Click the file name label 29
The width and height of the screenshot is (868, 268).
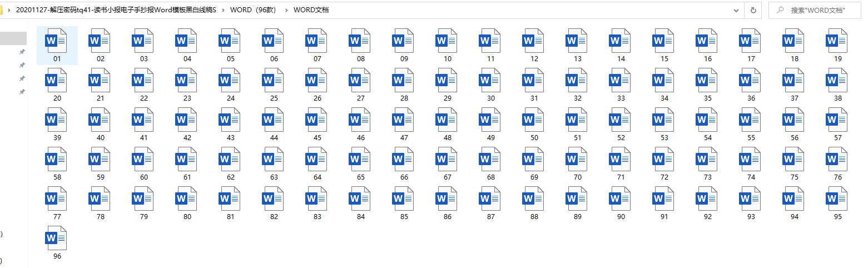click(447, 98)
